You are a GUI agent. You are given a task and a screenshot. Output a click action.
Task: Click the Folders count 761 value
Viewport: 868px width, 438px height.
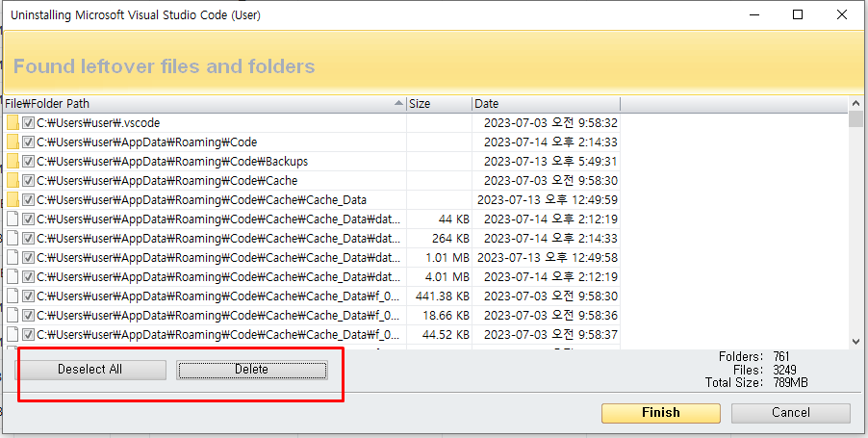781,356
